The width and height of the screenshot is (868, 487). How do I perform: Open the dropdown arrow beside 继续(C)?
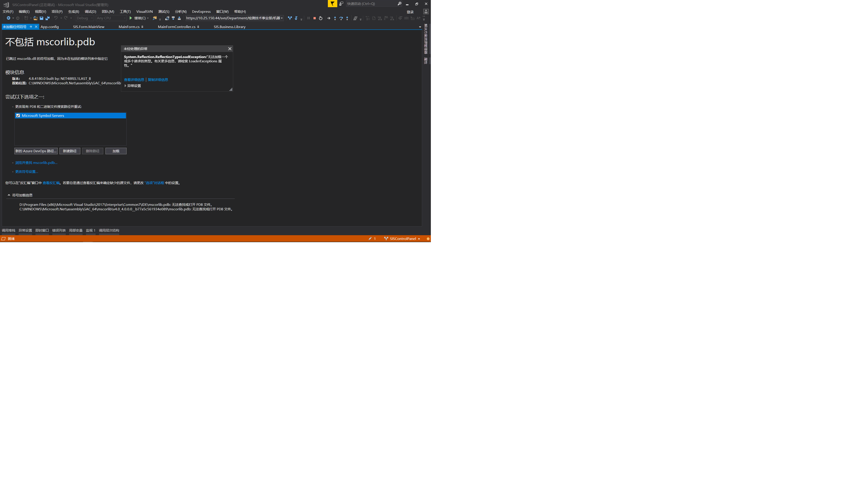click(148, 18)
